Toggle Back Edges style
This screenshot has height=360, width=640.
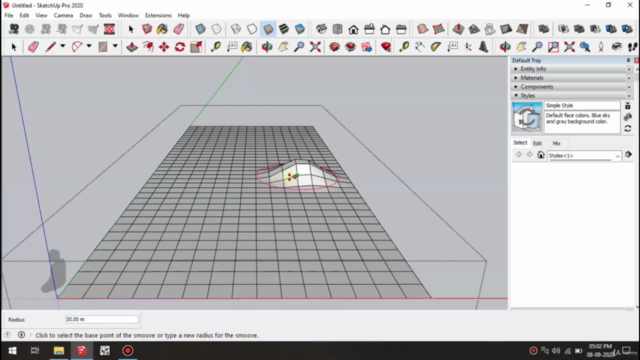pos(216,29)
